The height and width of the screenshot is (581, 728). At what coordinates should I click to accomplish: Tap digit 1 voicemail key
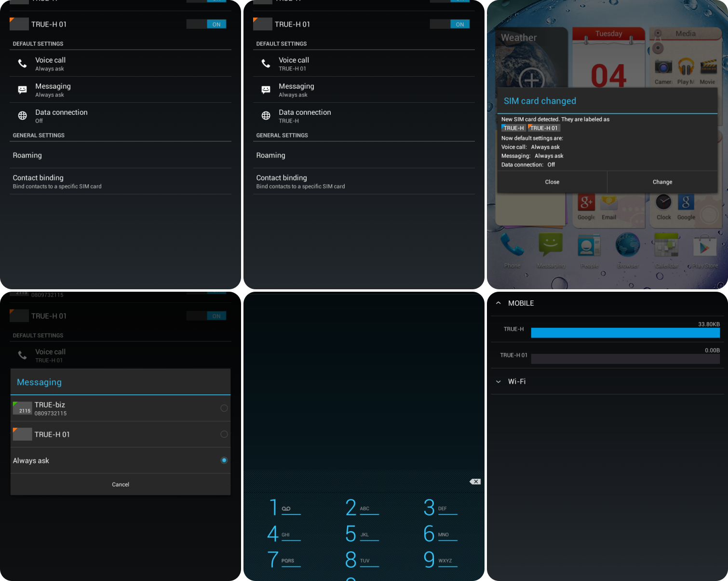tap(284, 507)
